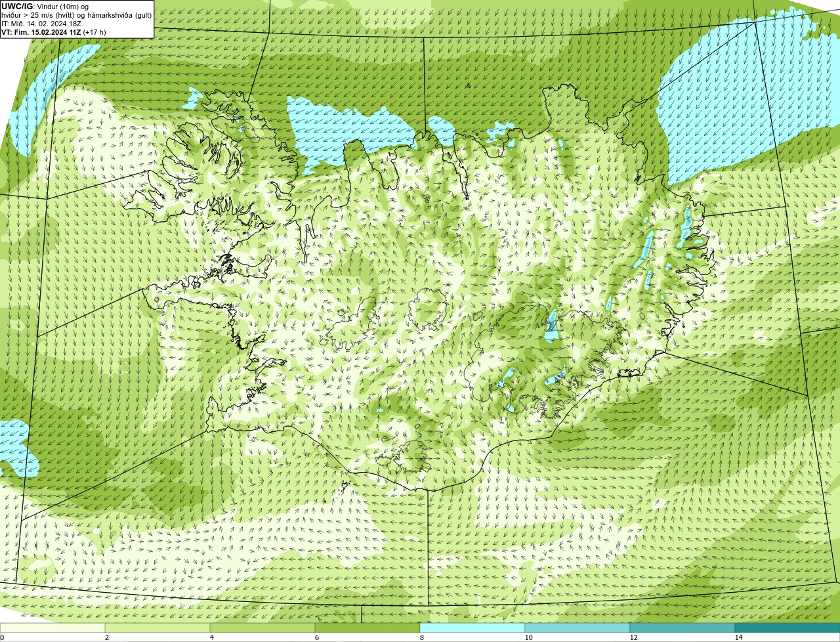Click the 6–8 m/s dark green legend swatch
This screenshot has height=642, width=840.
click(x=367, y=628)
